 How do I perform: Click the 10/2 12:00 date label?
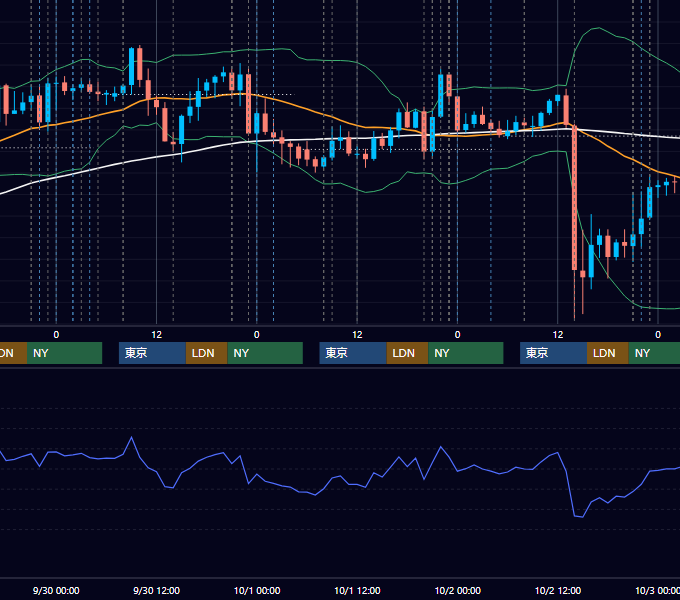click(558, 590)
